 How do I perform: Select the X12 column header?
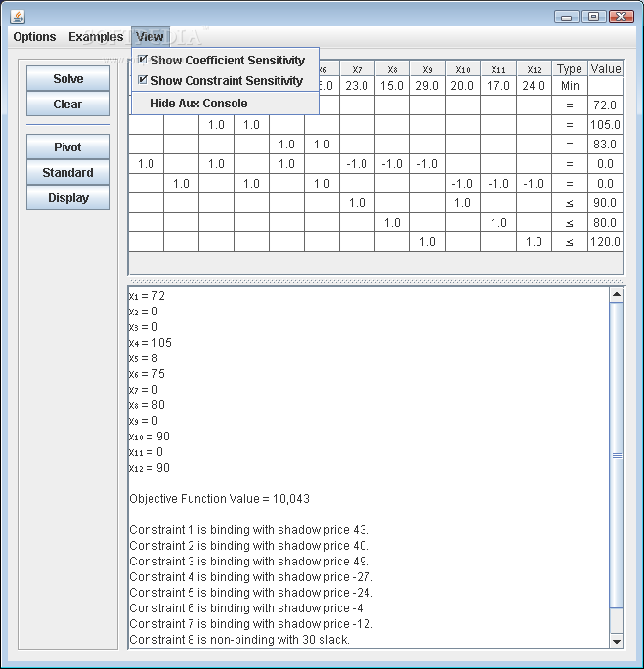click(534, 69)
